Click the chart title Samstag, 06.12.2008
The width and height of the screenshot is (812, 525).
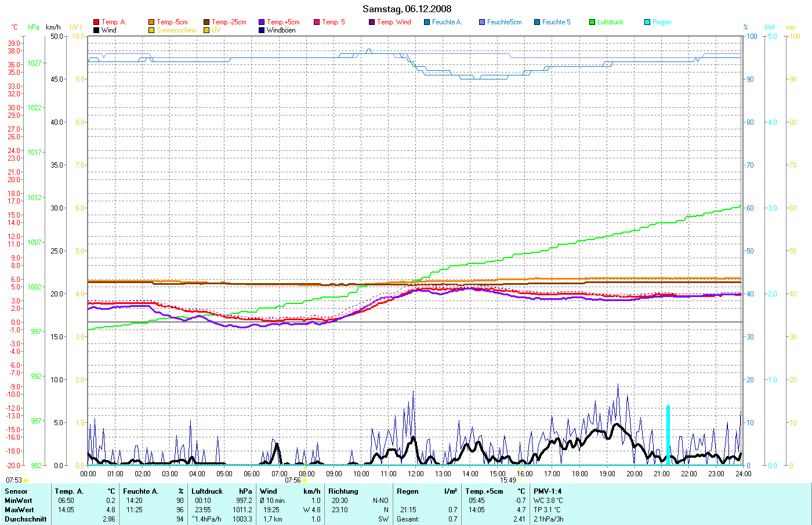click(x=407, y=9)
